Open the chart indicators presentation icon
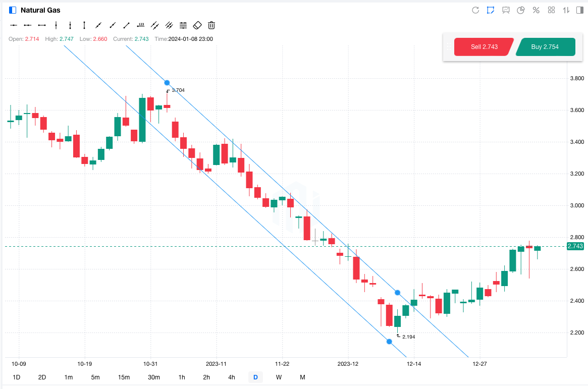Viewport: 588px width, 389px height. [506, 10]
